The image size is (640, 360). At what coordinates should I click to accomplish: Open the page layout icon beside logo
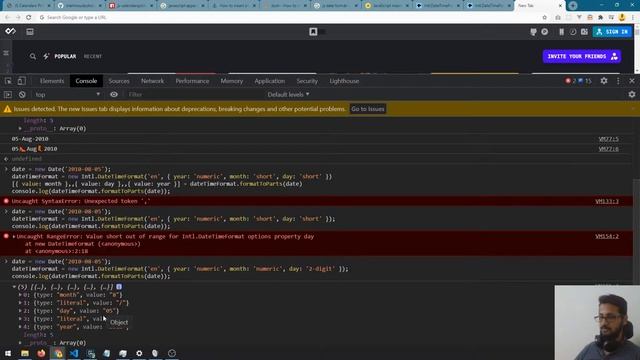30,31
